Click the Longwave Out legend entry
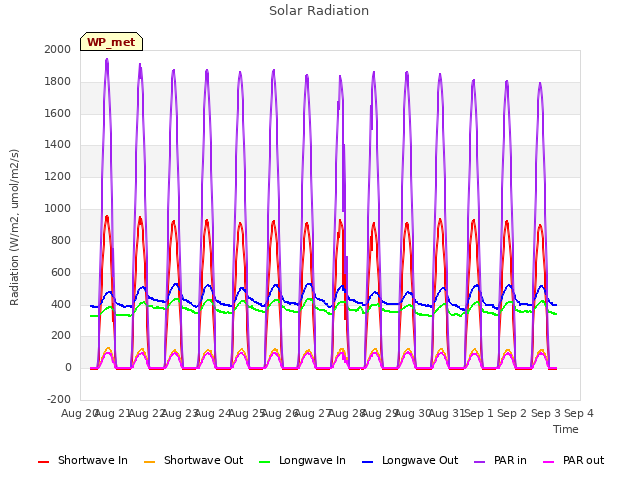The width and height of the screenshot is (640, 480). point(410,460)
